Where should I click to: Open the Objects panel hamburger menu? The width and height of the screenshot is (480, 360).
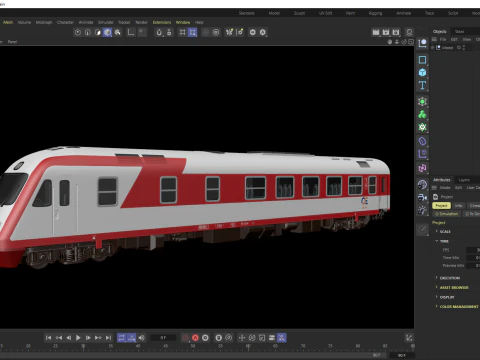click(x=434, y=39)
